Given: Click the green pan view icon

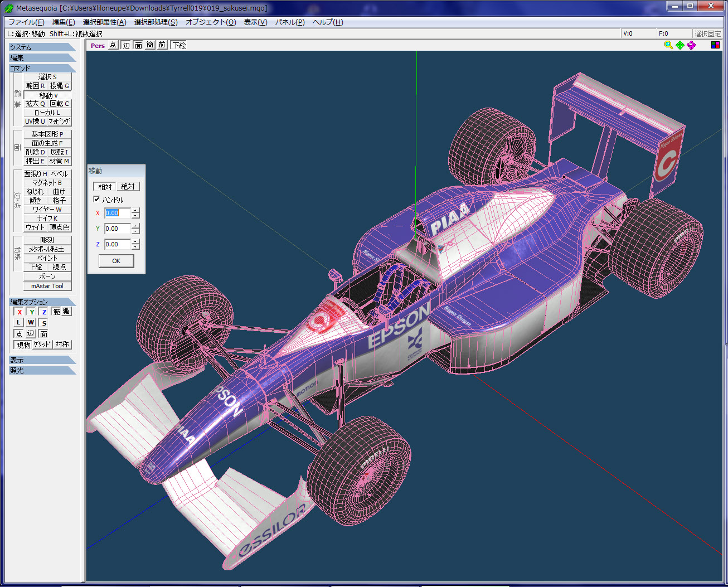Looking at the screenshot, I should coord(680,45).
